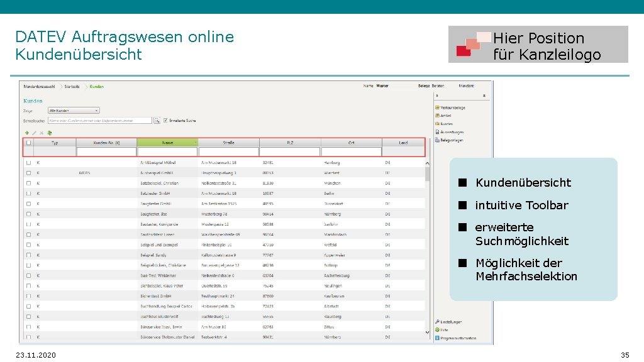Click the vertical scrollbar thumb of the table

click(427, 173)
